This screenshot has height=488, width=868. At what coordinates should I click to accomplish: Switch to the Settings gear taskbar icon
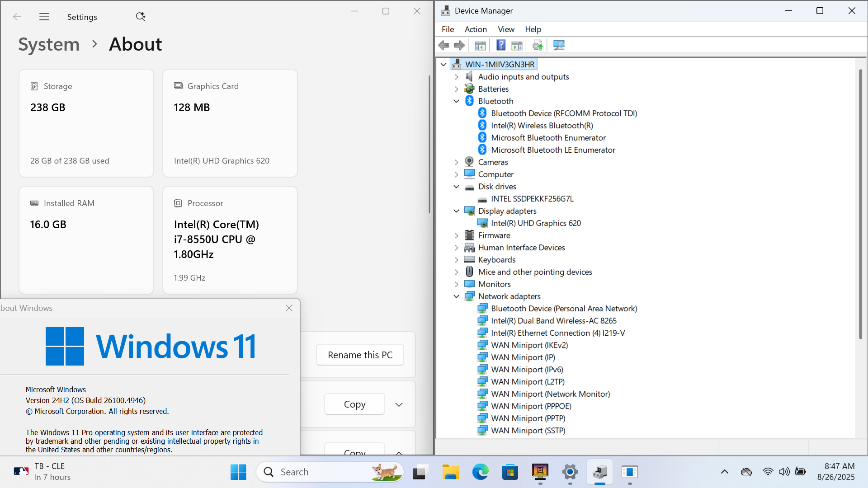[570, 472]
